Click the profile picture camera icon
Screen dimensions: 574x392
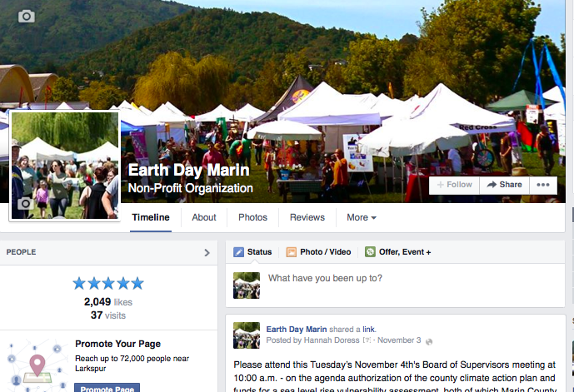pos(25,203)
